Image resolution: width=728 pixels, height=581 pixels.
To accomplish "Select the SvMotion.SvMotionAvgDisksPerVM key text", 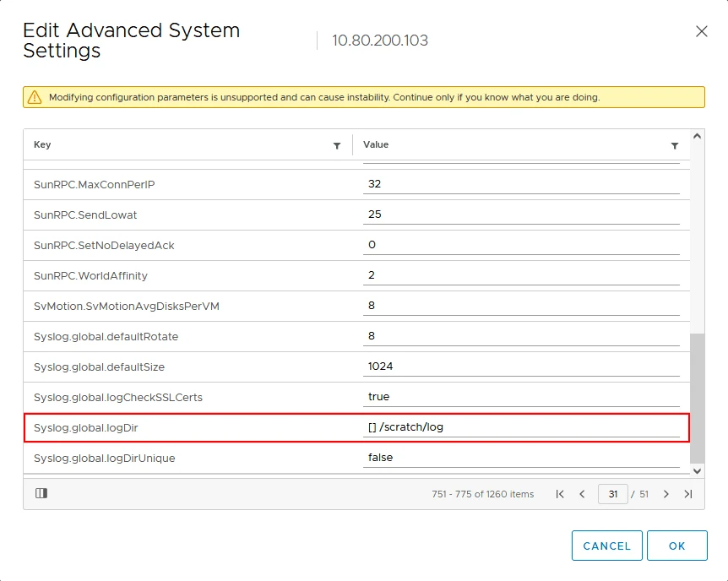I will coord(127,307).
